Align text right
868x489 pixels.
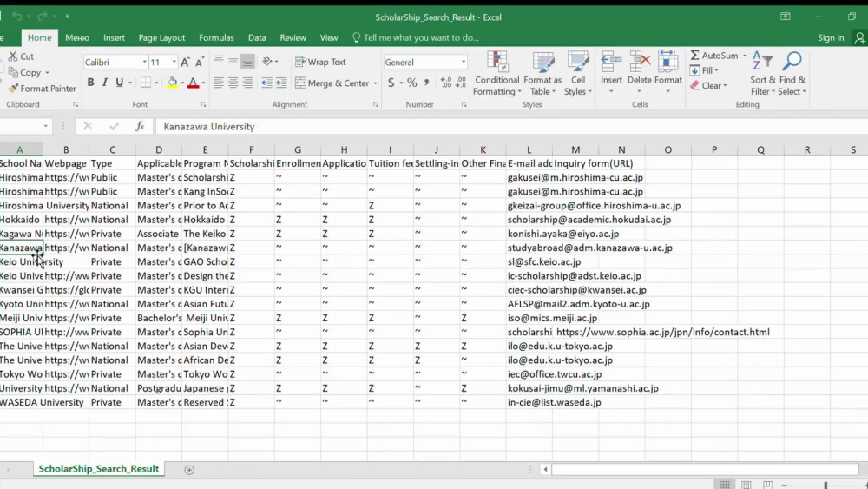pos(247,83)
